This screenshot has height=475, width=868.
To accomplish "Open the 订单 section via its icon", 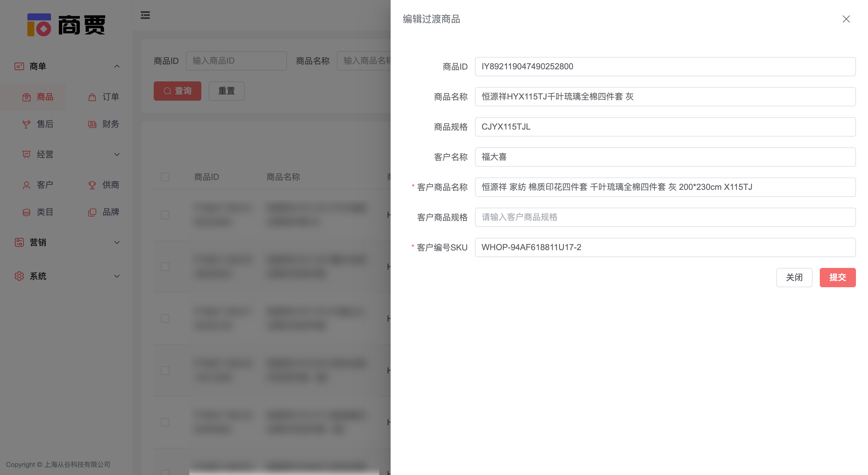I will point(92,97).
